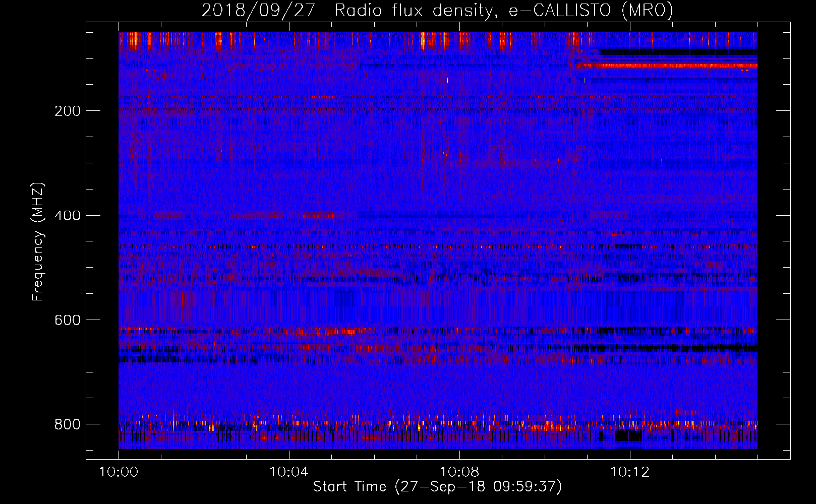Click the '200' frequency tick label
The image size is (816, 504).
(x=68, y=111)
